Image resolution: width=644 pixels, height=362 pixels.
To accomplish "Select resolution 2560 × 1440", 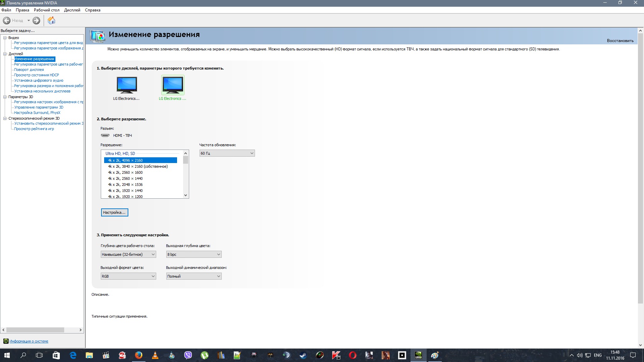I will pyautogui.click(x=140, y=178).
